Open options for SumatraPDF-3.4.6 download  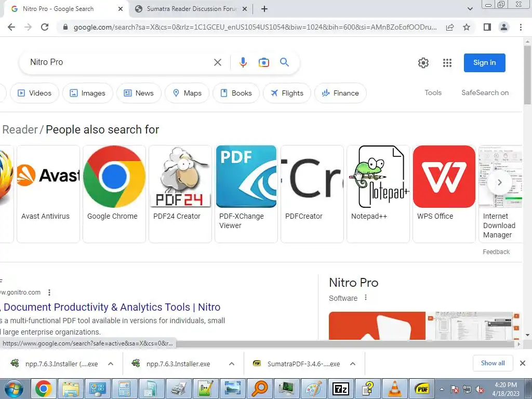353,364
